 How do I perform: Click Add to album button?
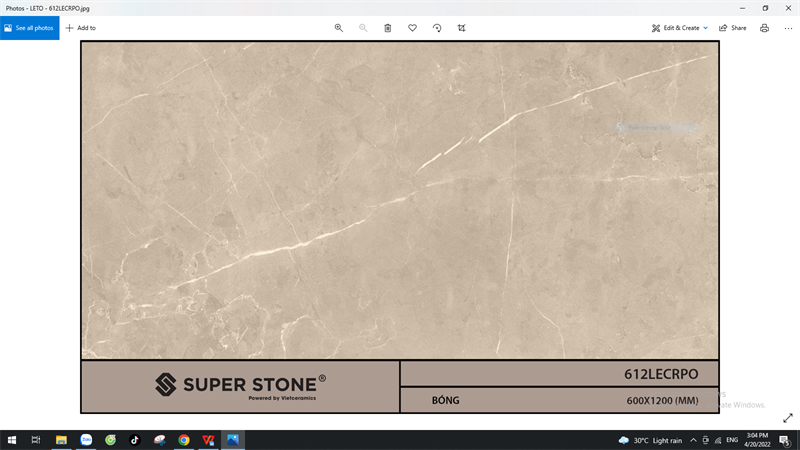click(81, 28)
